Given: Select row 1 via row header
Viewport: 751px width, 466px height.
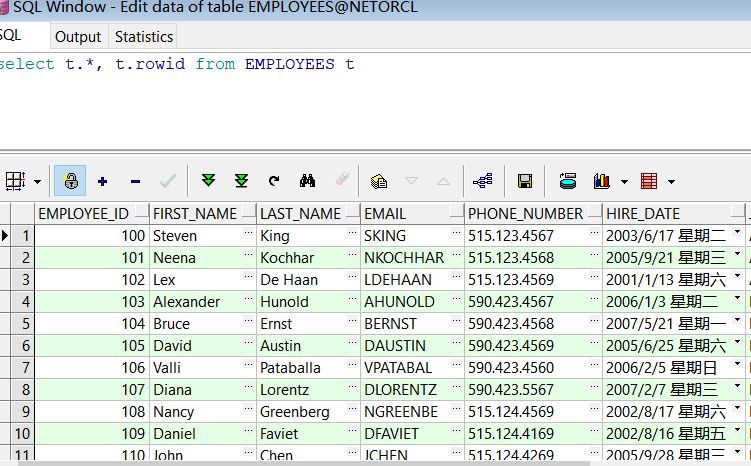Looking at the screenshot, I should tap(22, 236).
